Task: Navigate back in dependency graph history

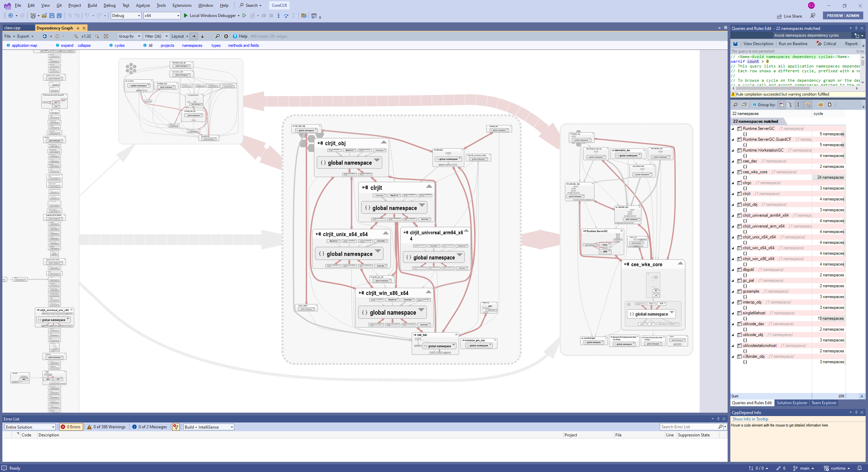Action: [44, 36]
